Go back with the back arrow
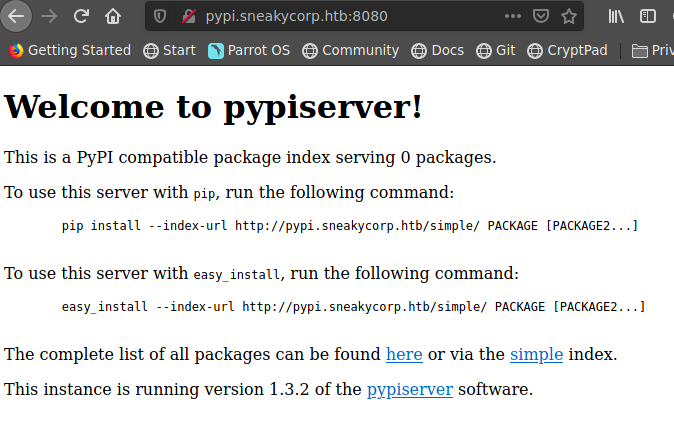674x432 pixels. pos(16,16)
